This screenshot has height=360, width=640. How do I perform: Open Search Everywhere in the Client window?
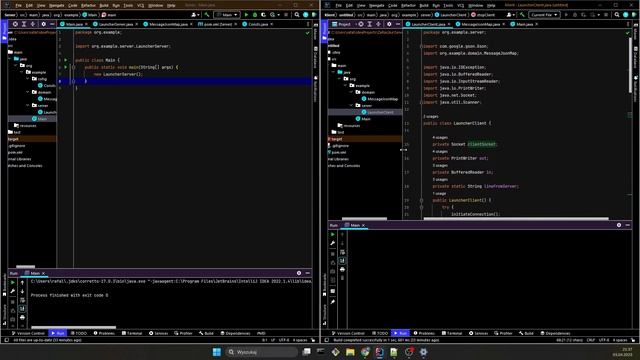click(x=617, y=15)
